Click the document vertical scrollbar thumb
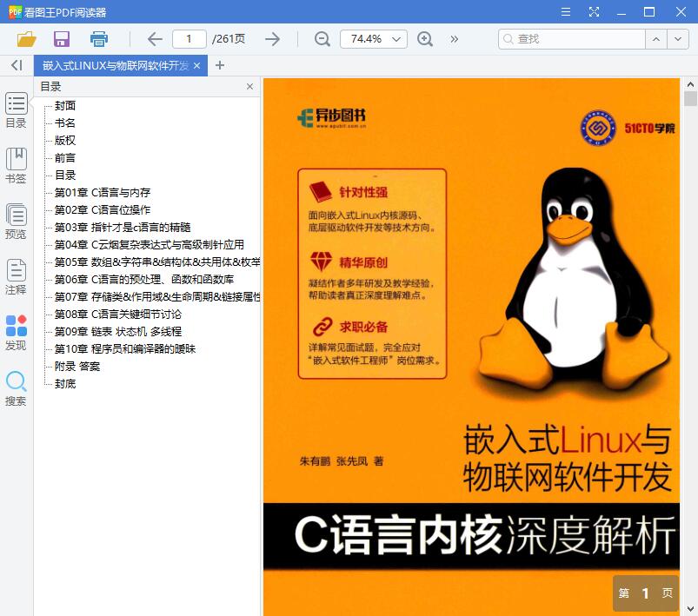 (x=690, y=98)
